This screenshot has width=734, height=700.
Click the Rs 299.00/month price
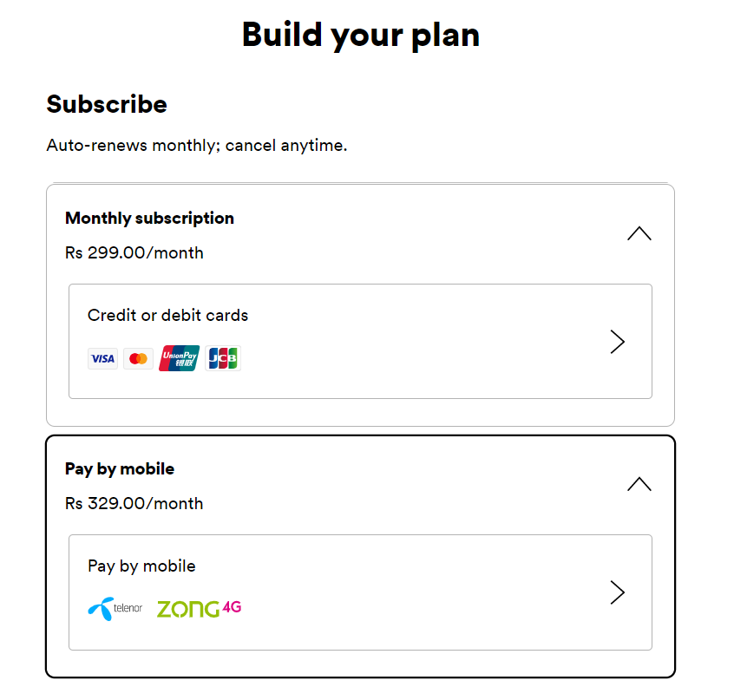click(x=134, y=253)
